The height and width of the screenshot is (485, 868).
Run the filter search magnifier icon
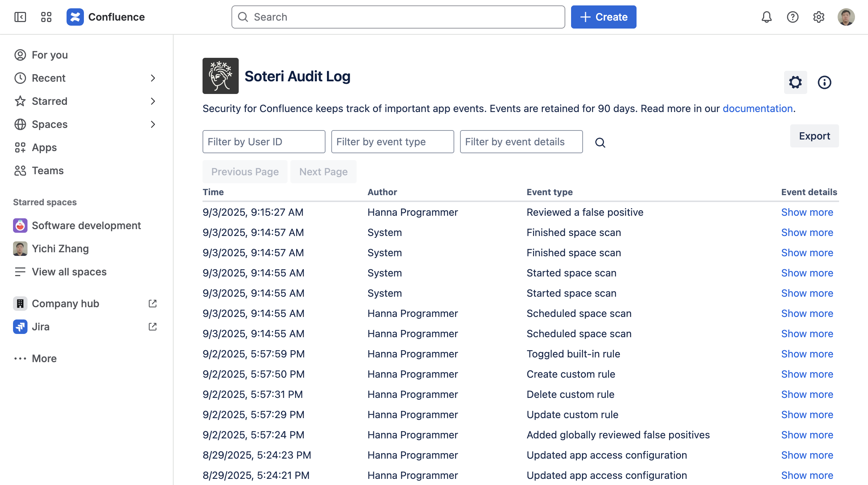pos(600,142)
